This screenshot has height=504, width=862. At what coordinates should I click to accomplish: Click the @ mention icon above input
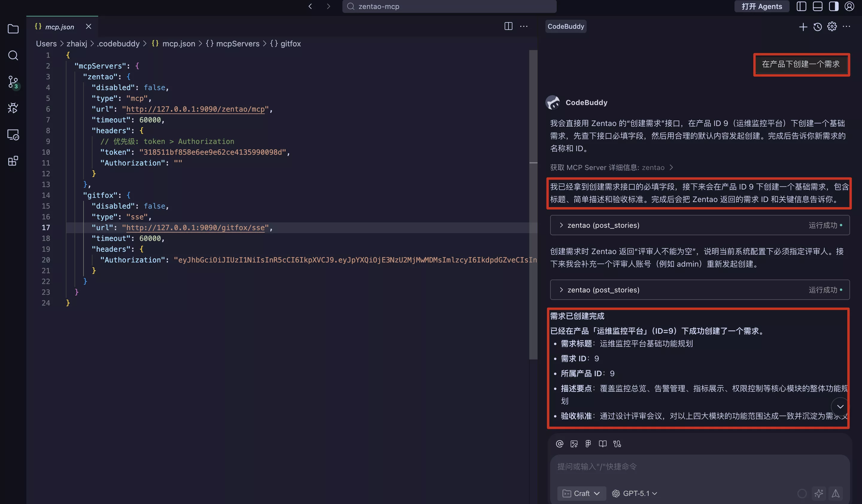pyautogui.click(x=560, y=444)
